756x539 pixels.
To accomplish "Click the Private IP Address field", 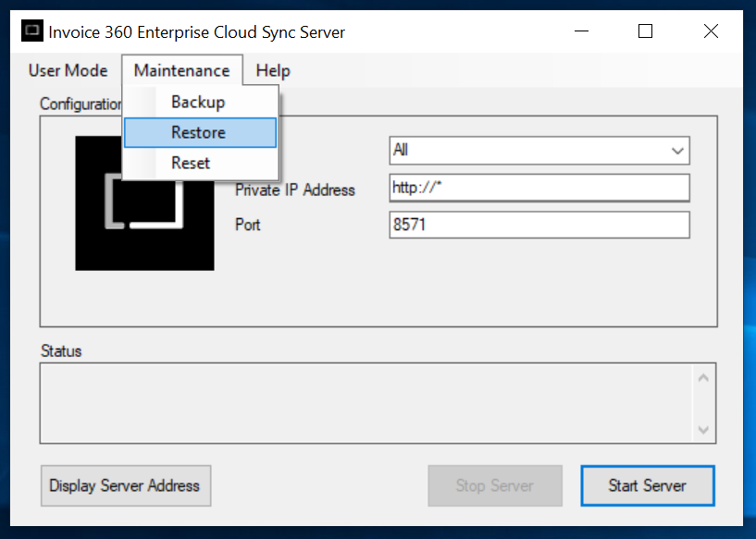I will (x=539, y=188).
